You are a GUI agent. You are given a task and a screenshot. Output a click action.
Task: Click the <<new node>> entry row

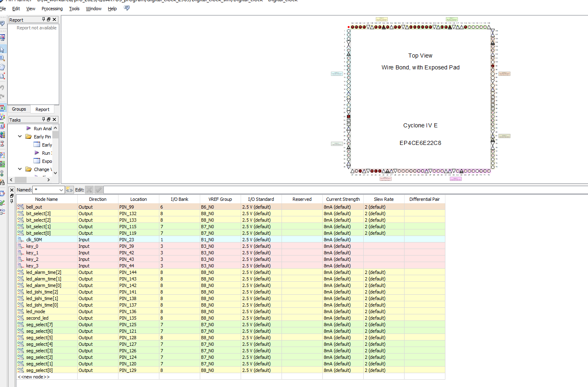[231, 377]
